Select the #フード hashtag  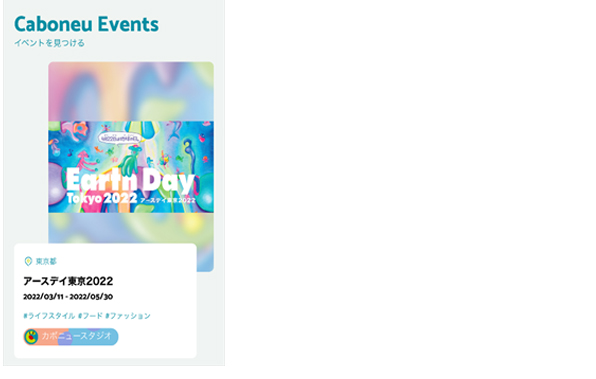90,316
